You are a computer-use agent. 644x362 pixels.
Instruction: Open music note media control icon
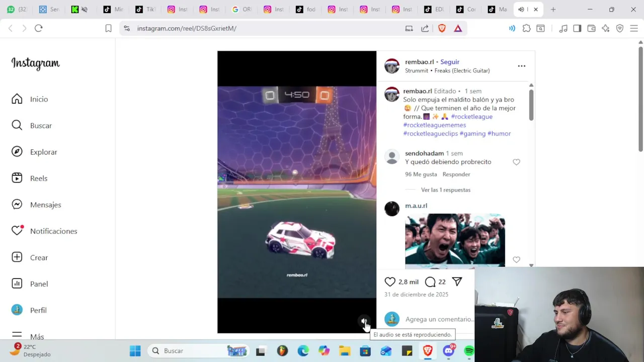563,28
